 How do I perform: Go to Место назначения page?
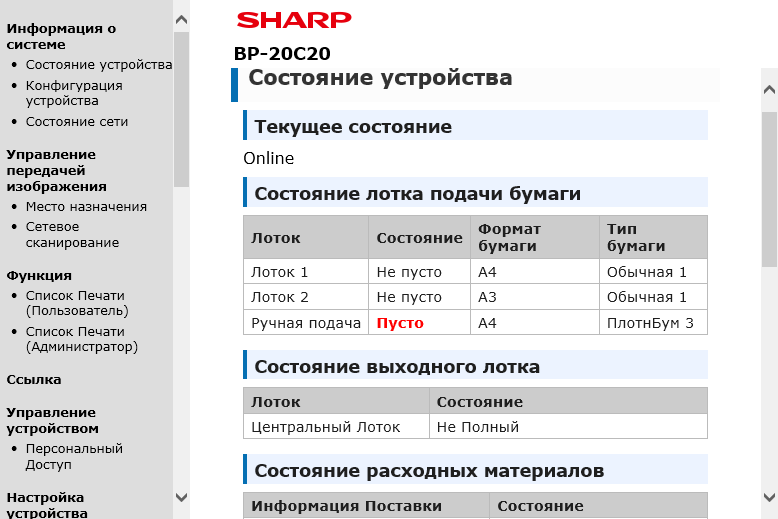[86, 206]
